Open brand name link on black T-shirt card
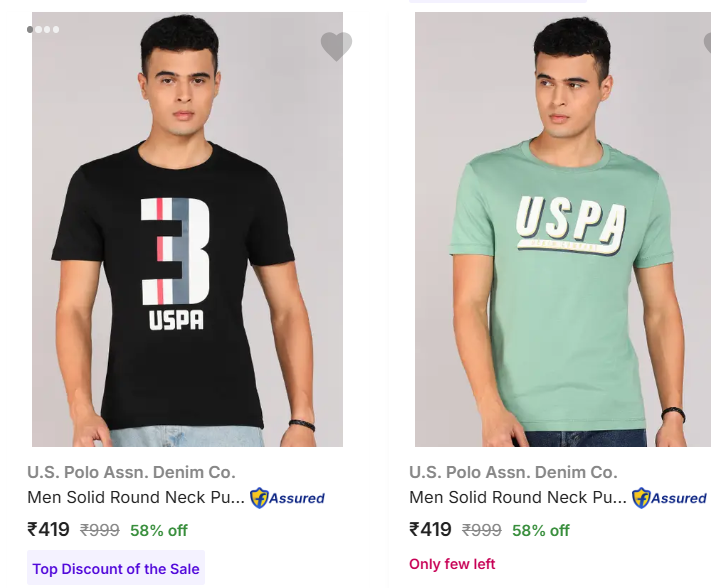Image resolution: width=711 pixels, height=588 pixels. tap(131, 472)
